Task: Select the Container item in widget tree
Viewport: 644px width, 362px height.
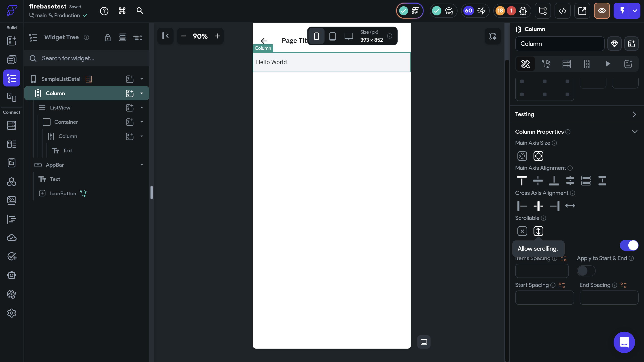Action: click(66, 122)
